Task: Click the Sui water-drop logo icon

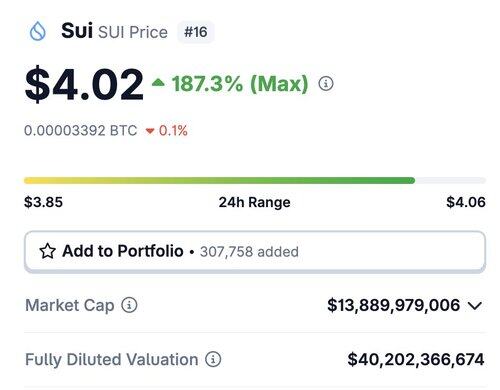Action: (37, 31)
